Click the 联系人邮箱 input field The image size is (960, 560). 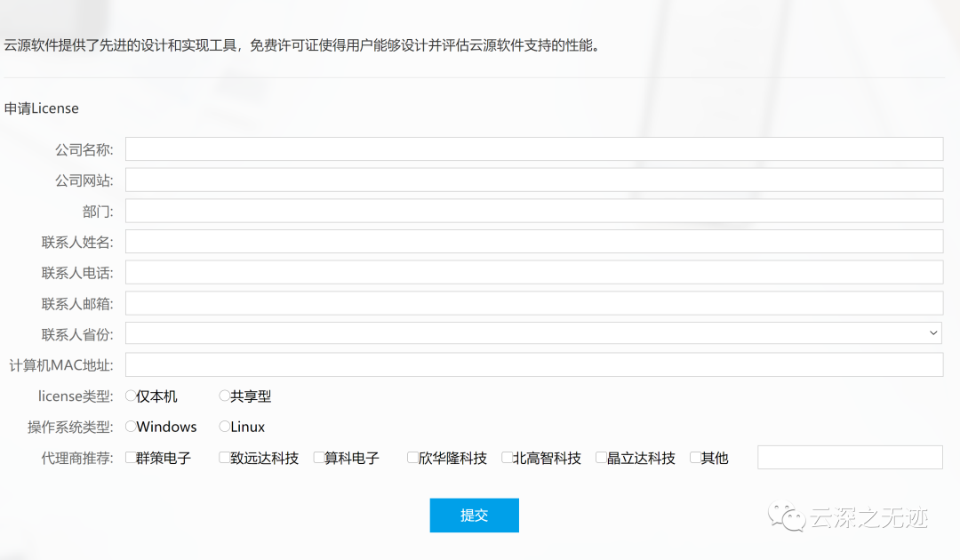534,304
